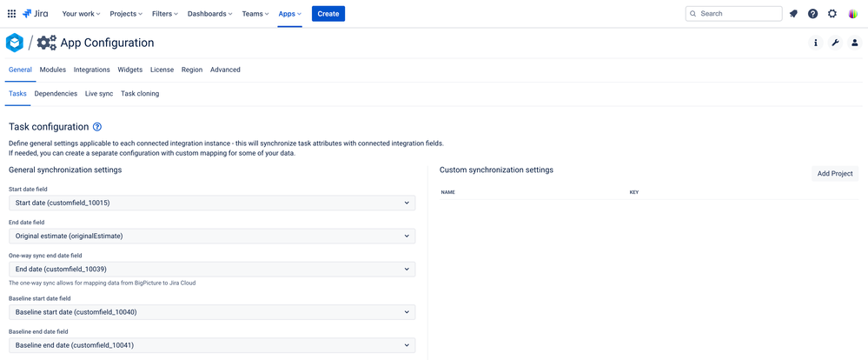
Task: Click the Create button
Action: (328, 14)
